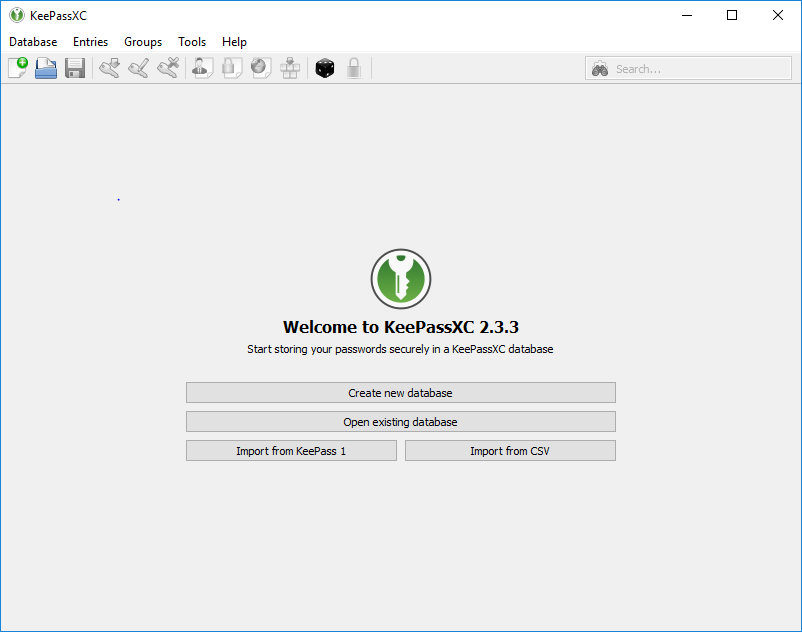Minimize the KeePassXC window
Screen dimensions: 802x632
687,15
